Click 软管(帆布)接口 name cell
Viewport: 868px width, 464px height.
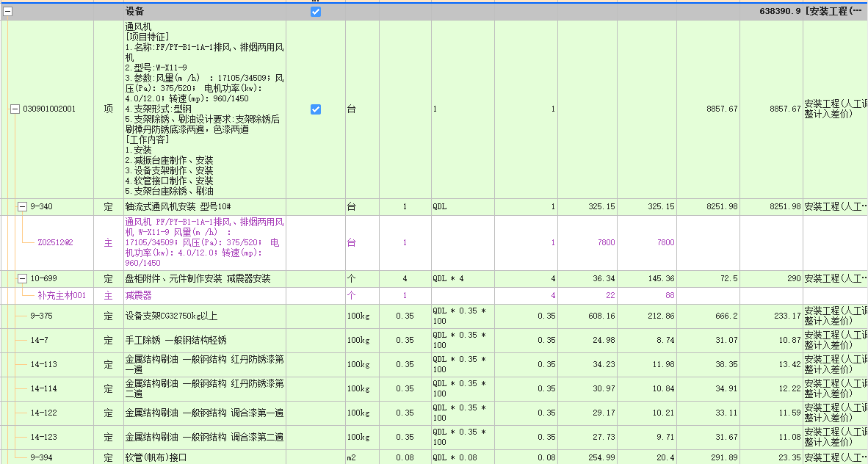pos(204,457)
